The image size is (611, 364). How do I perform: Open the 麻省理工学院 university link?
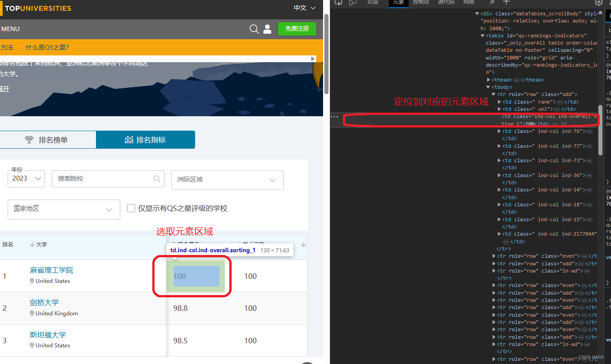pyautogui.click(x=51, y=270)
